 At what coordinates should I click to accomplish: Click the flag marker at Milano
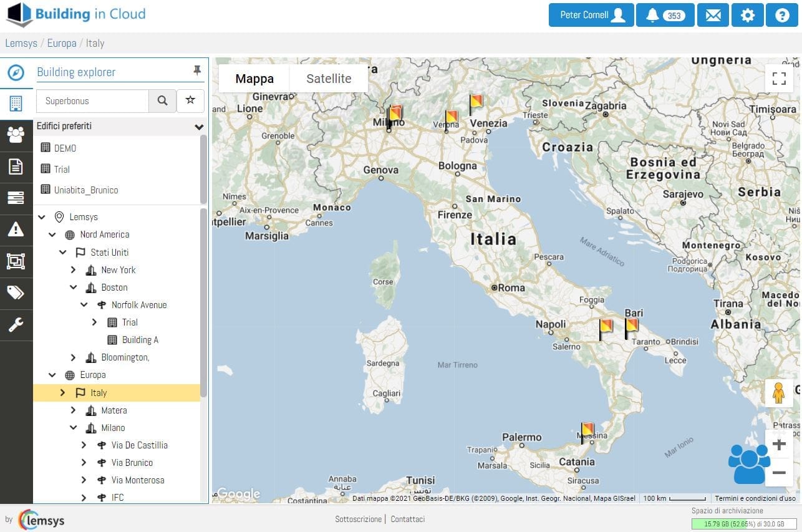pos(394,116)
